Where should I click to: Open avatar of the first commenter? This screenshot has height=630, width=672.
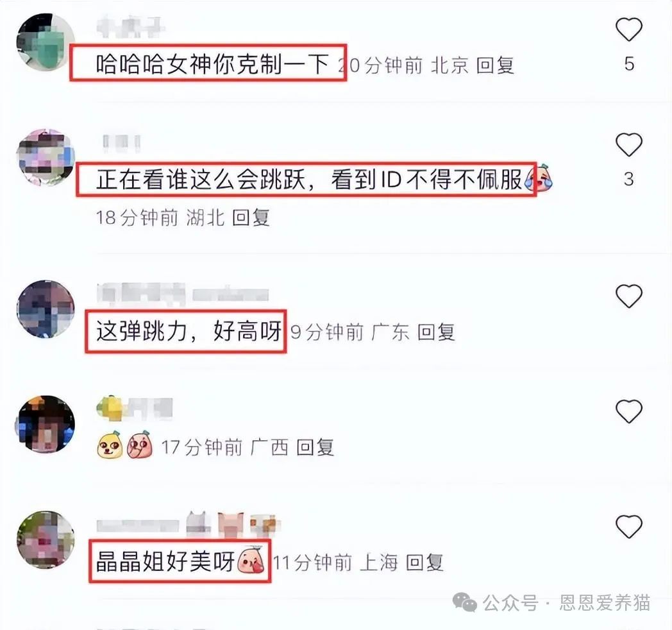coord(46,42)
